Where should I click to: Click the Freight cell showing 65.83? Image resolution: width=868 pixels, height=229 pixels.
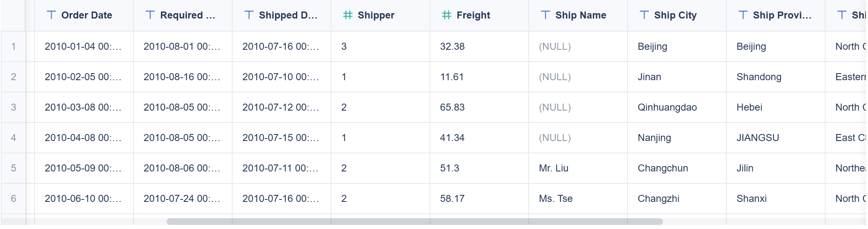pyautogui.click(x=452, y=107)
